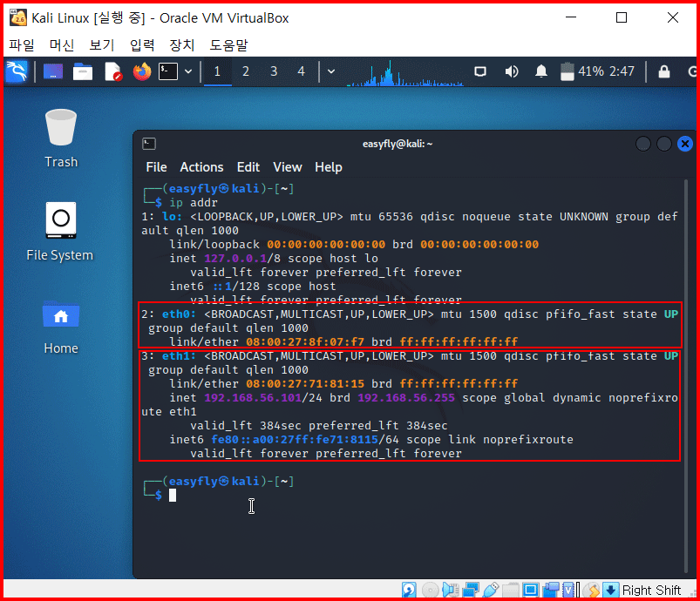Viewport: 700px width, 601px height.
Task: Open the terminal Help menu
Action: pyautogui.click(x=328, y=167)
